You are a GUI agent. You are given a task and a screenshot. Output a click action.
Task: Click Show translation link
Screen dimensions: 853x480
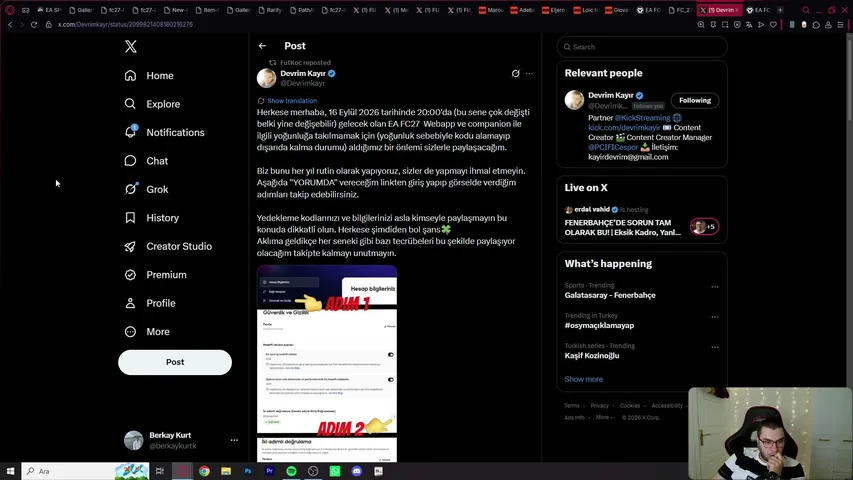tap(292, 101)
